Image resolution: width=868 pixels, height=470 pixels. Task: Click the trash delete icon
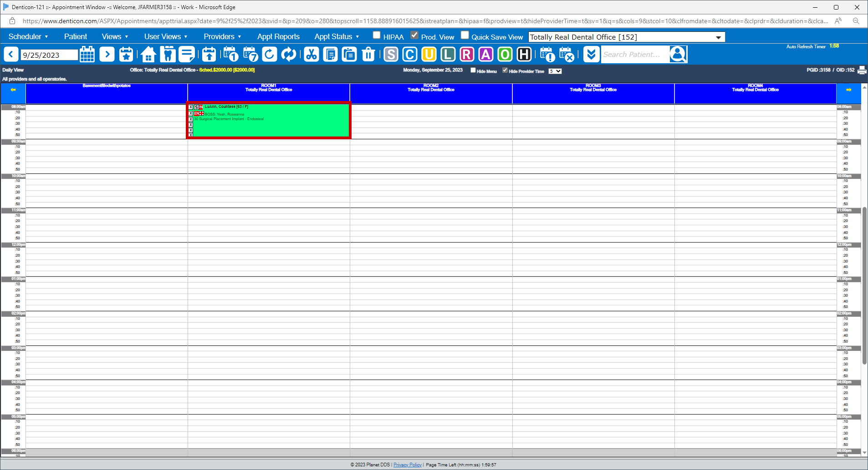click(x=368, y=55)
